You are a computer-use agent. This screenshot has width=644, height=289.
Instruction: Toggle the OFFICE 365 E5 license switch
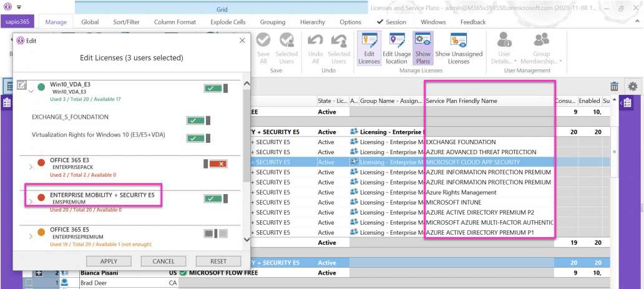click(216, 234)
